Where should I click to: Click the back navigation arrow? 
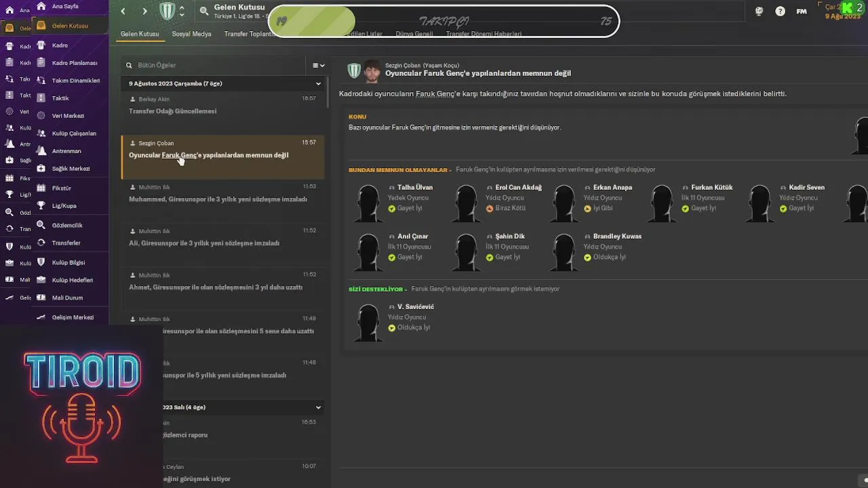(123, 11)
